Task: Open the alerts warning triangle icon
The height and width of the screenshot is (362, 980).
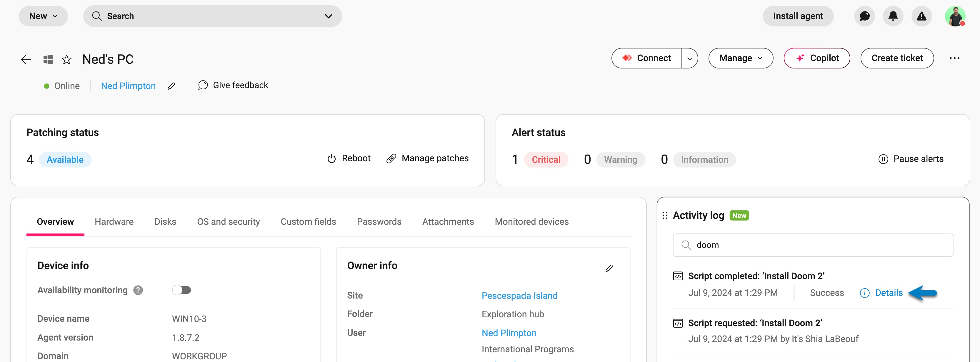Action: [921, 16]
